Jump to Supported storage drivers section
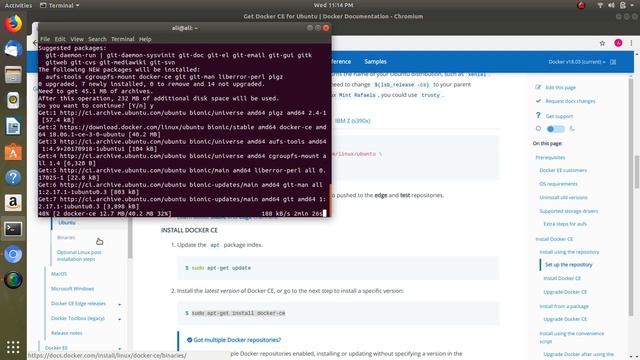The image size is (640, 360). (x=569, y=211)
